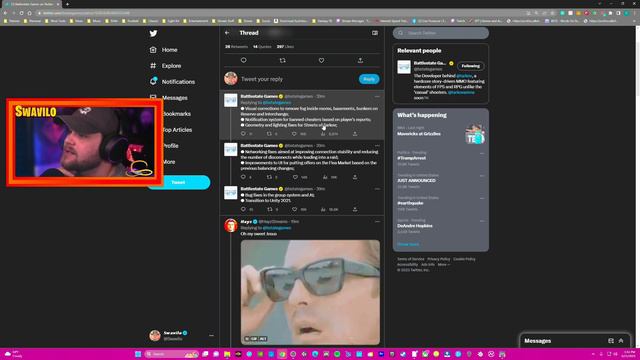Open more options on 'Networking fixes' tweet
The height and width of the screenshot is (360, 640).
click(x=377, y=146)
